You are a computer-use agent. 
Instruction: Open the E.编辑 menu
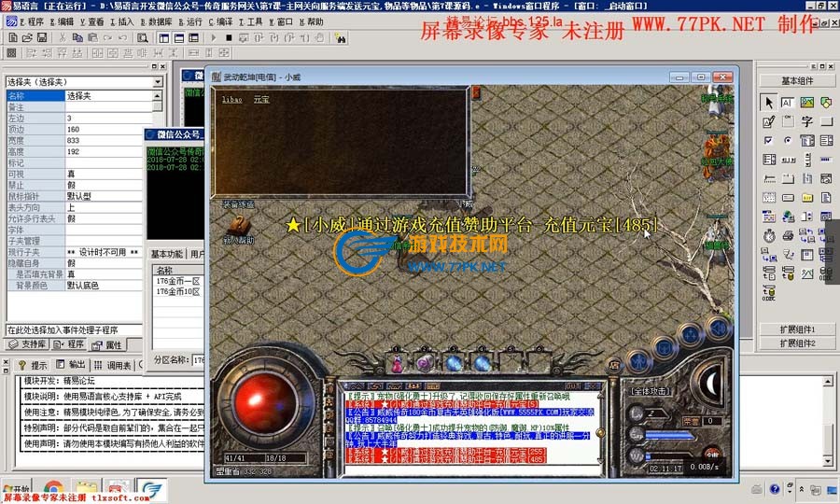click(x=63, y=22)
